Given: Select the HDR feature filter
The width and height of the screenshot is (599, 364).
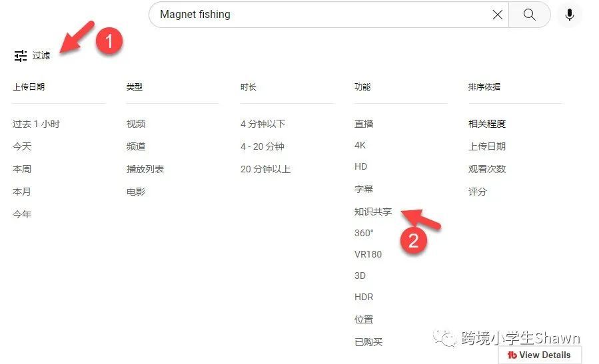Looking at the screenshot, I should pos(364,297).
